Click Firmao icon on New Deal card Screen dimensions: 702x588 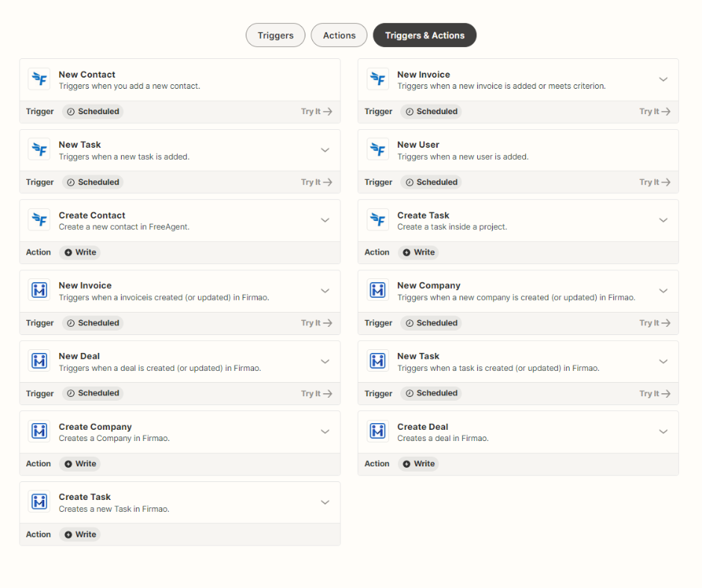point(40,360)
